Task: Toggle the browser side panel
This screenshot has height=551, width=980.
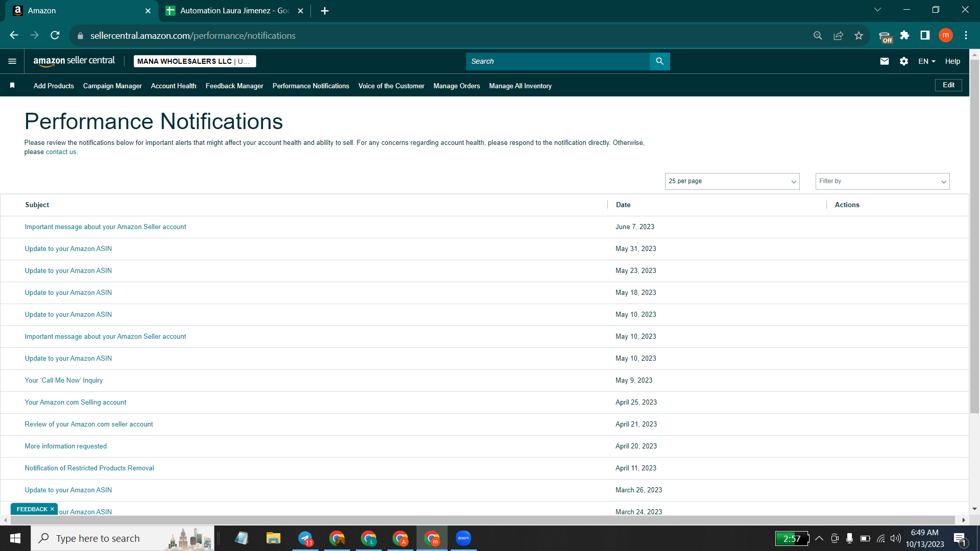Action: (x=925, y=35)
